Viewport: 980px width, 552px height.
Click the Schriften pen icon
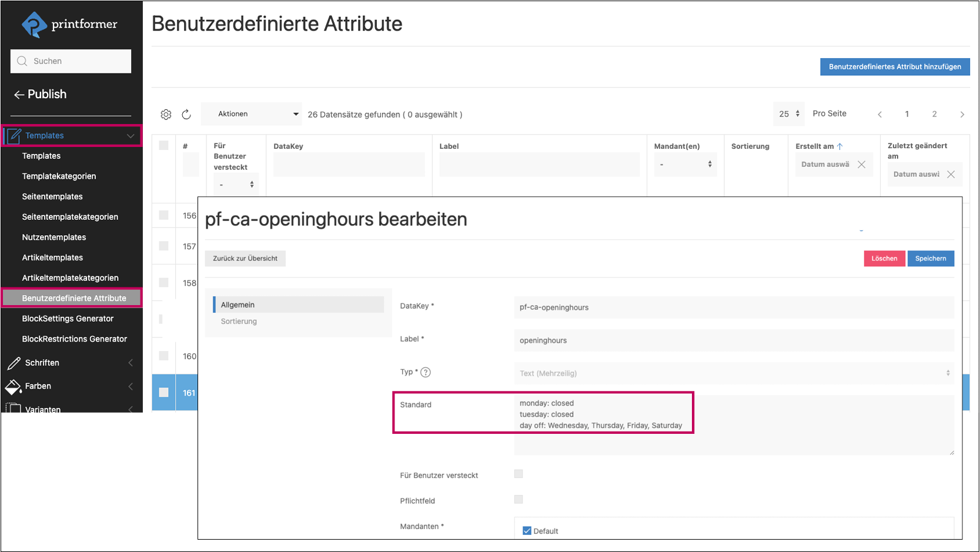pyautogui.click(x=14, y=363)
